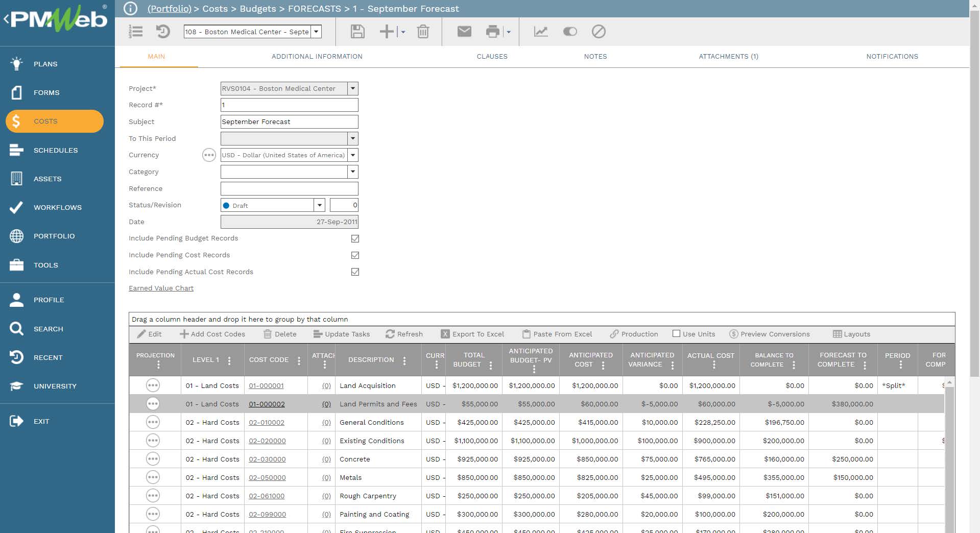980x533 pixels.
Task: Go to Schedules module
Action: [x=56, y=150]
